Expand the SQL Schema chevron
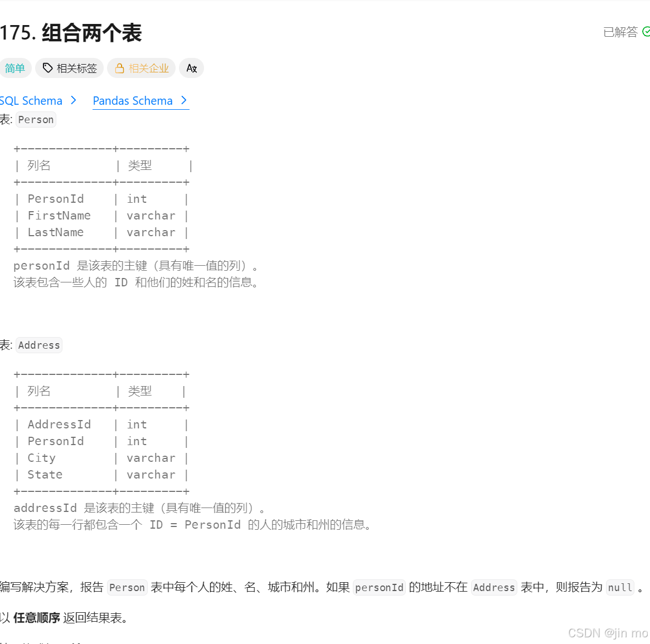The image size is (650, 644). click(x=74, y=100)
